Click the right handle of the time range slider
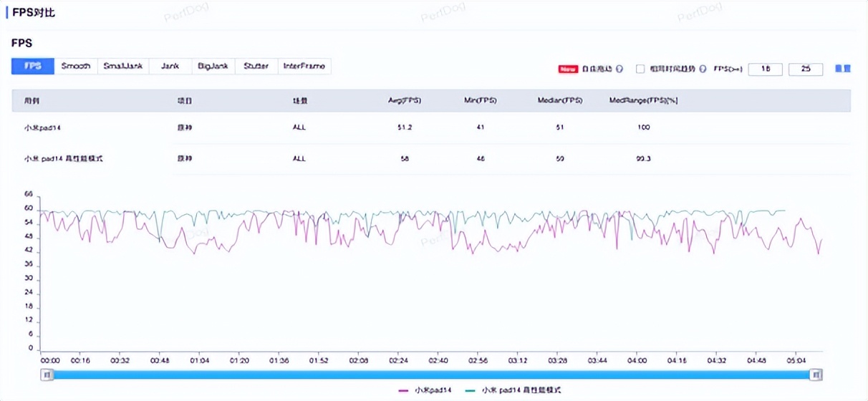This screenshot has height=401, width=868. 815,375
